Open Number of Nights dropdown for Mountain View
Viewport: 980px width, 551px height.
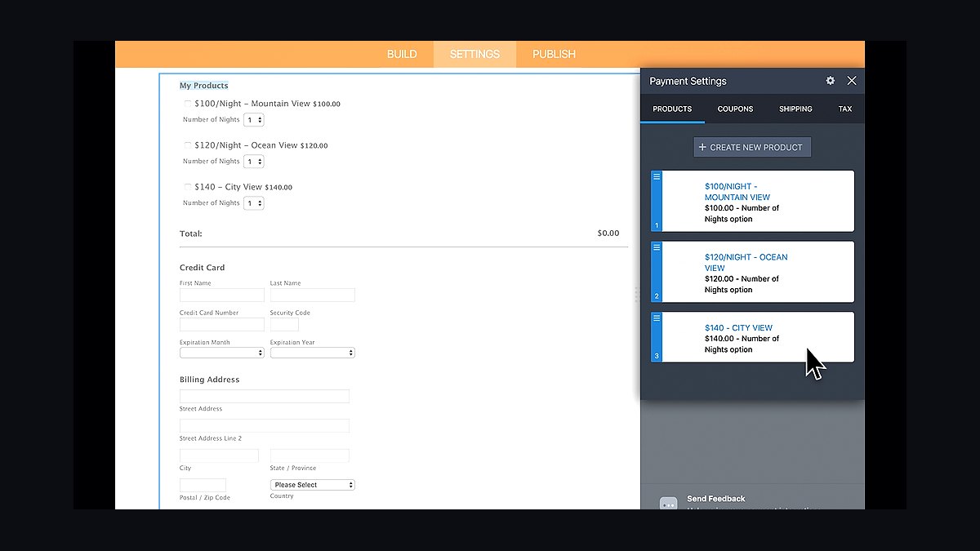click(254, 120)
